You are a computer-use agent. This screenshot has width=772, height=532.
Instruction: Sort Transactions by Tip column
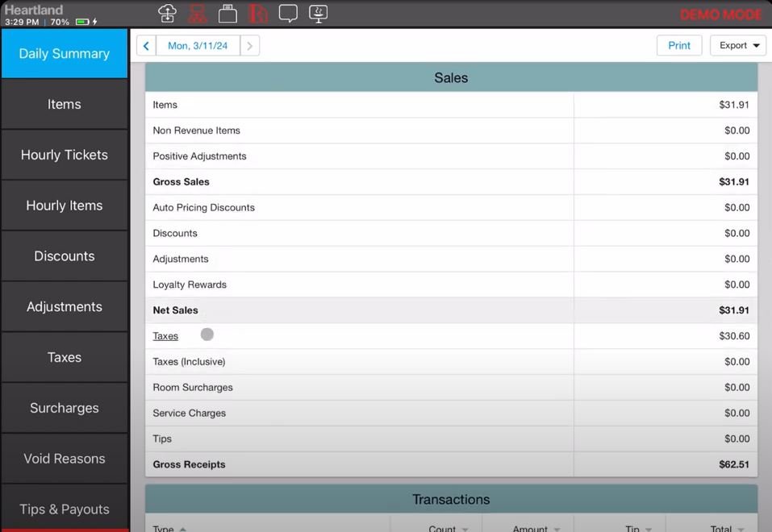(x=638, y=529)
